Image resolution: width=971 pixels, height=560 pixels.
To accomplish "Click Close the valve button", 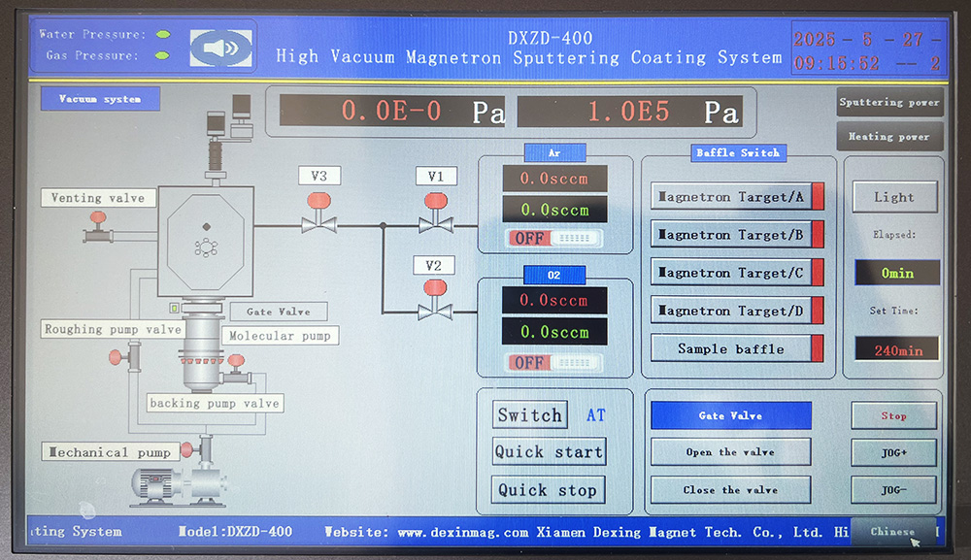I will tap(731, 489).
